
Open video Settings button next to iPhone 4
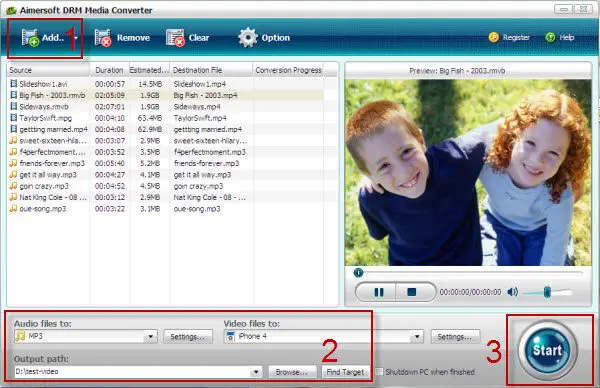coord(455,337)
